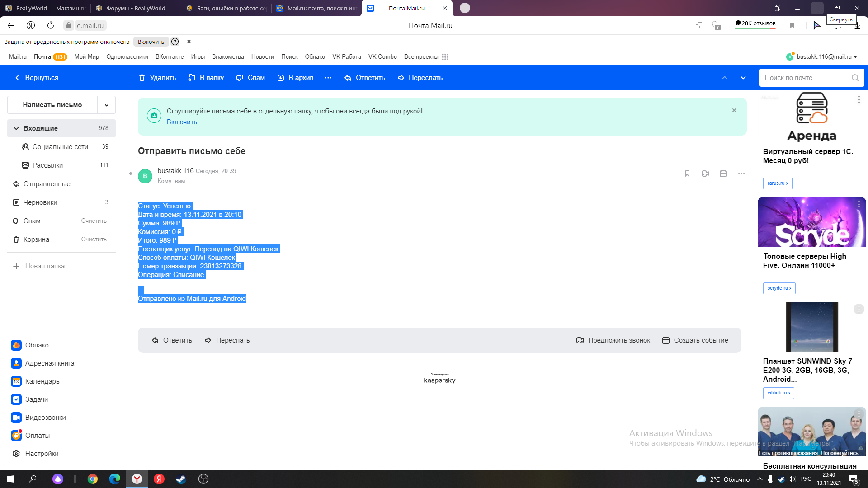Open the Облако sidebar icon
Image resolution: width=868 pixels, height=488 pixels.
16,345
